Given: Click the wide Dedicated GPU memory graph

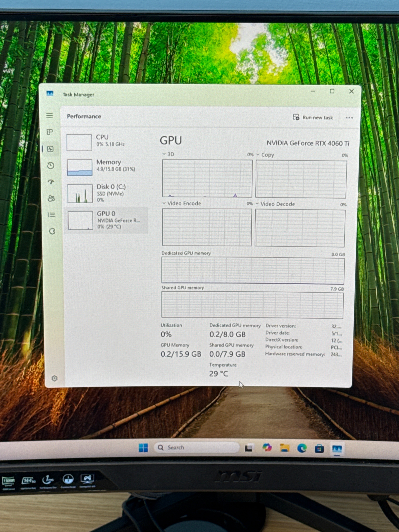Looking at the screenshot, I should tap(253, 270).
